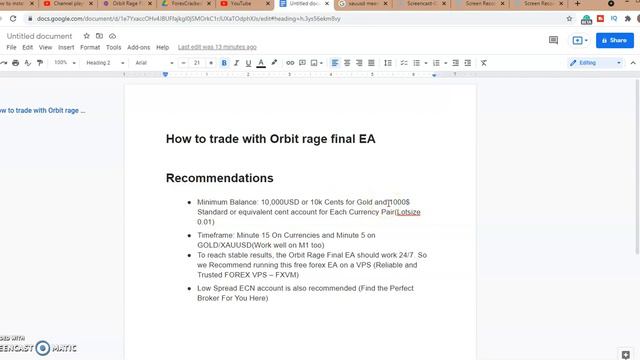Reload the page in browser
640x360 pixels.
13,19
